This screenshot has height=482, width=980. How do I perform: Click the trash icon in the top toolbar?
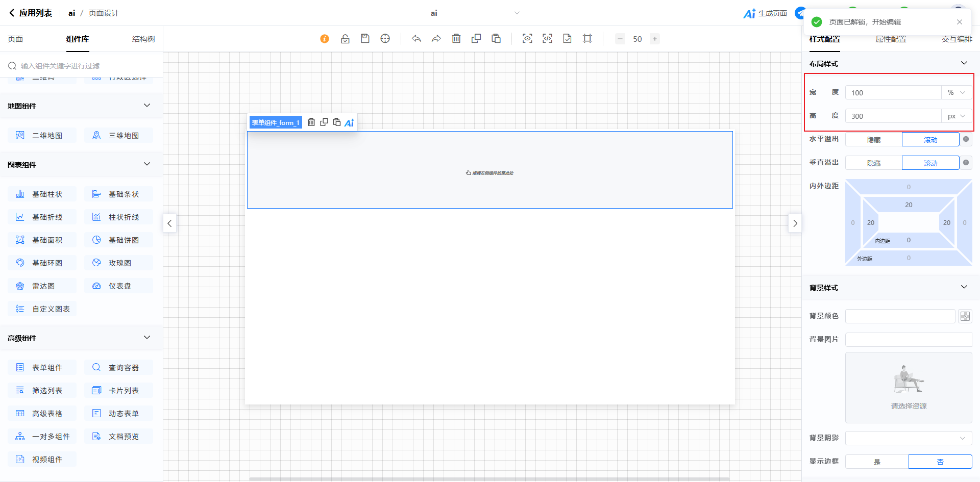(x=456, y=39)
